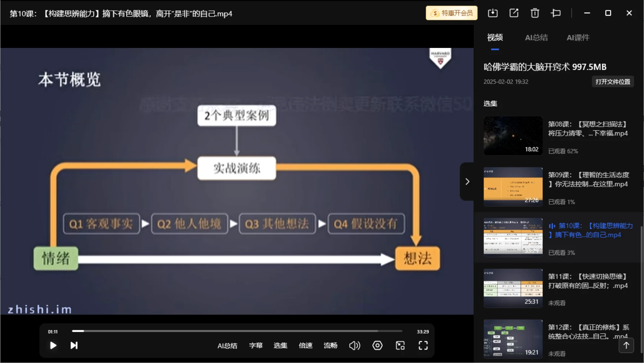Click the trash delete icon
Screen dimensions: 644x363
tap(535, 13)
